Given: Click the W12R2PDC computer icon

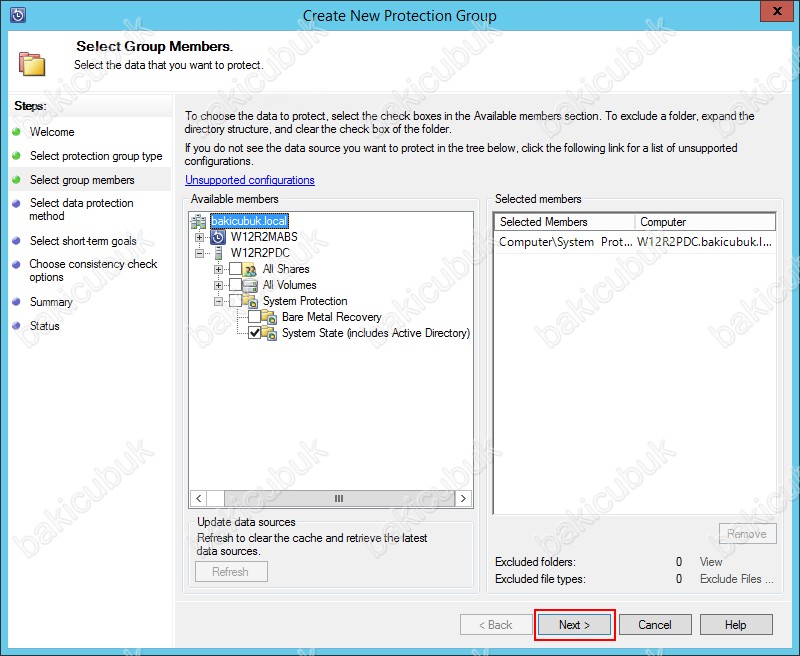Looking at the screenshot, I should (218, 253).
